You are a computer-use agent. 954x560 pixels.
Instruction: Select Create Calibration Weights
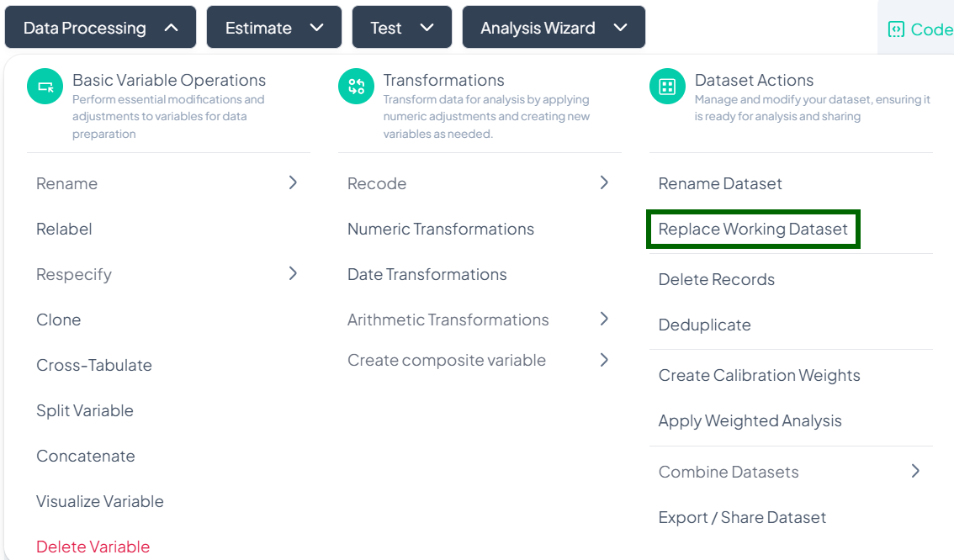point(759,375)
